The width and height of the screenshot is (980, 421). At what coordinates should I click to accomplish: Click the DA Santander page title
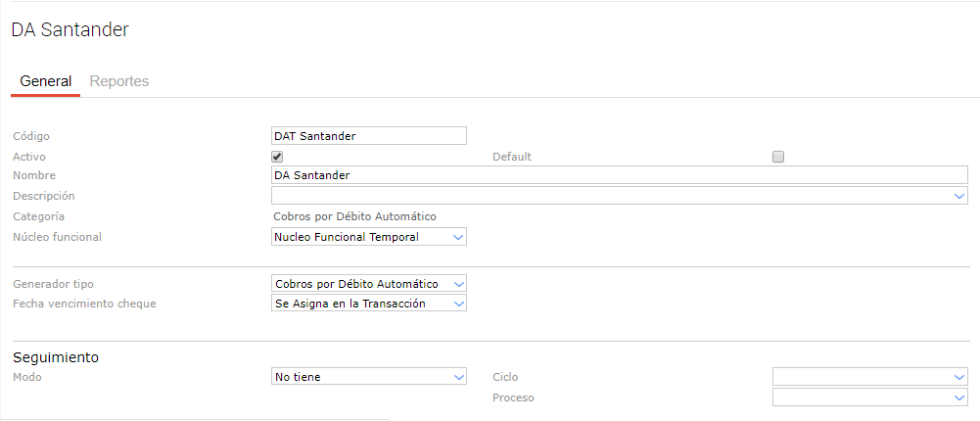[x=70, y=30]
